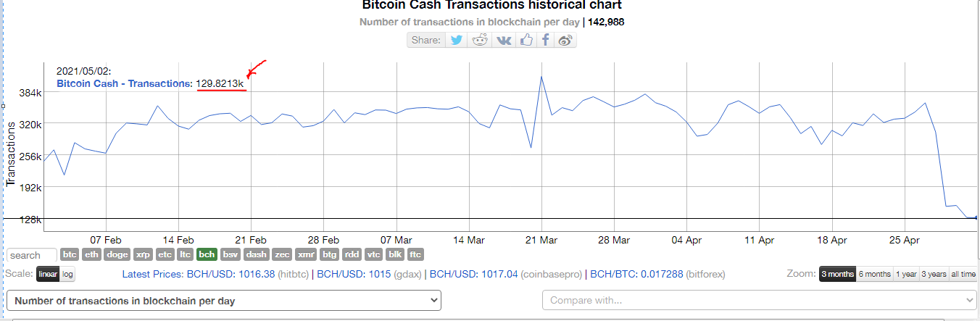Select the btc coin tag
Screen dimensions: 980x321
[x=70, y=254]
